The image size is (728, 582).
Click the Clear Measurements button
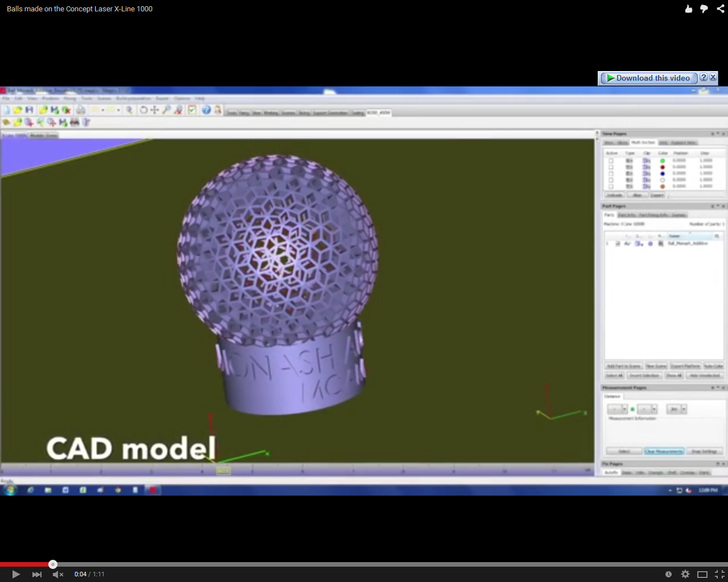click(x=664, y=451)
